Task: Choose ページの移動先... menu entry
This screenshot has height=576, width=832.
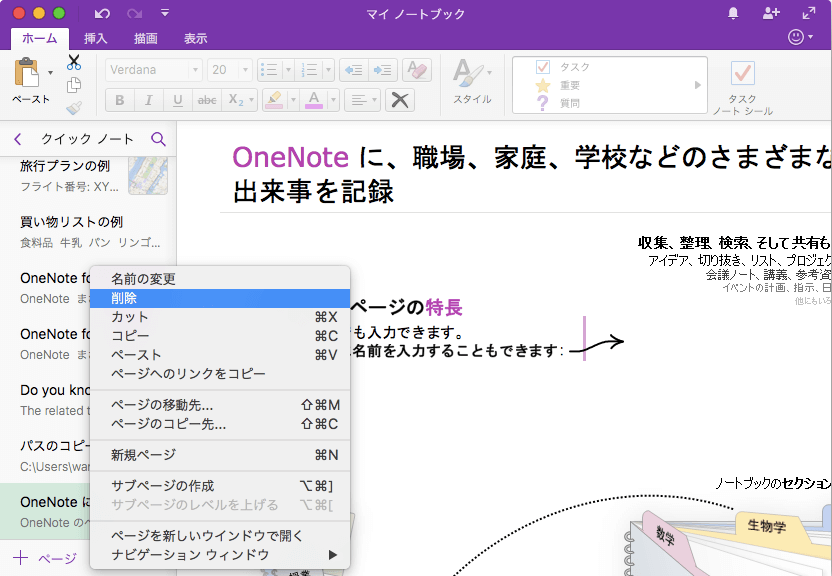Action: pos(220,405)
